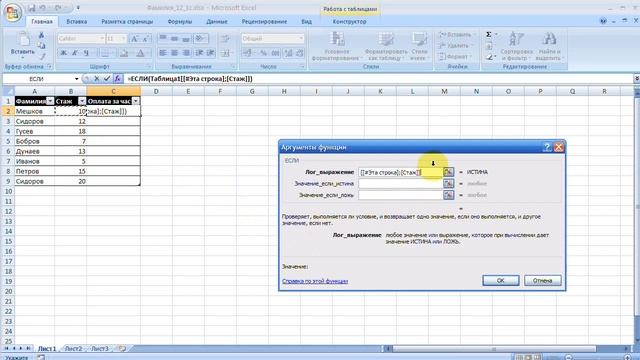Open the Конструктор table tools tab
Viewport: 640px width, 360px height.
coord(349,22)
